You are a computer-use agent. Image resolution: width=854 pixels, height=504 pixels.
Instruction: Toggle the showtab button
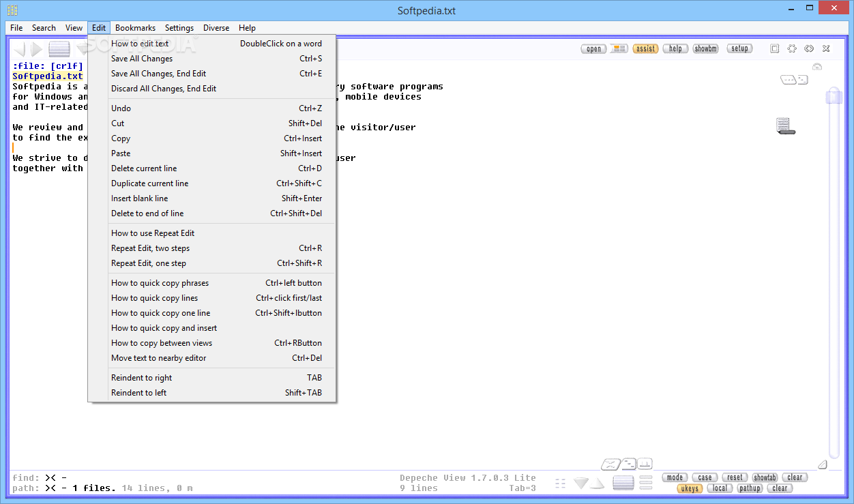click(x=765, y=477)
